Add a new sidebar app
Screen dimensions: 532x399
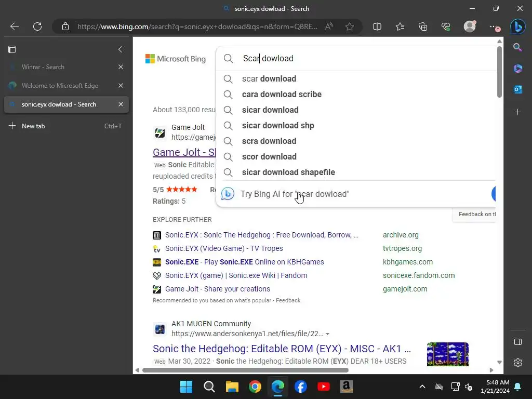[517, 112]
